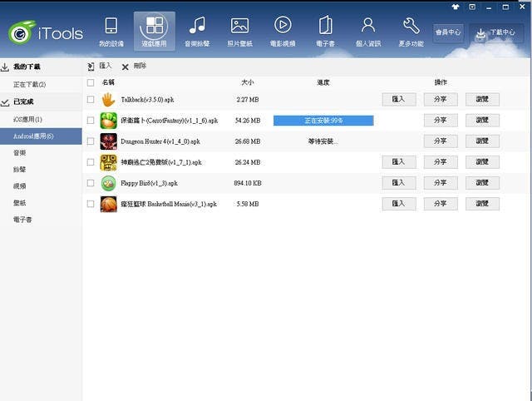This screenshot has height=401, width=532.
Task: Open the title bar dropdown menu arrow
Action: click(x=472, y=7)
